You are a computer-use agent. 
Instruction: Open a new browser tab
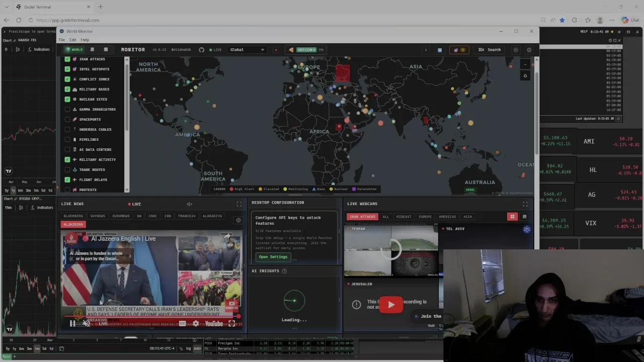coord(100,7)
